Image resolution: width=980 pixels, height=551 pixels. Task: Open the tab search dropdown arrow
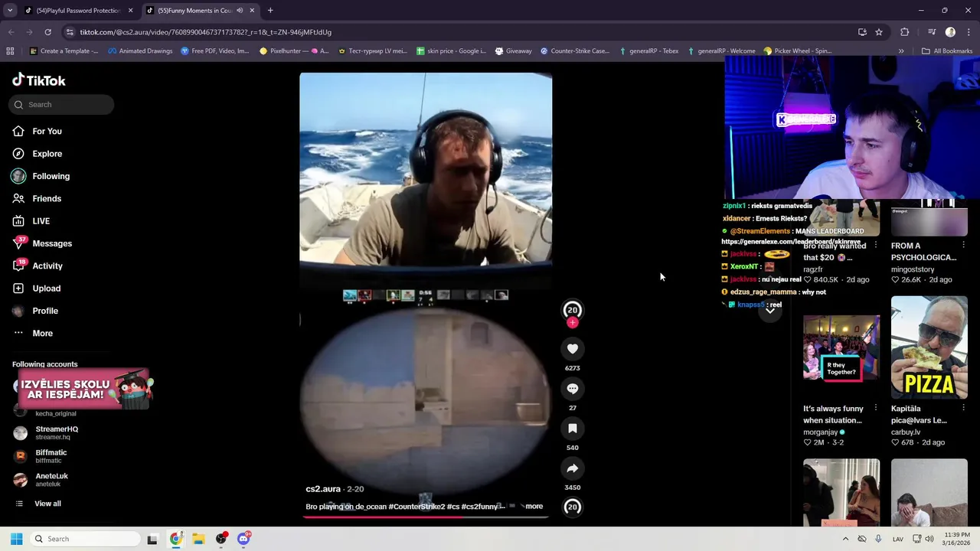pyautogui.click(x=10, y=11)
